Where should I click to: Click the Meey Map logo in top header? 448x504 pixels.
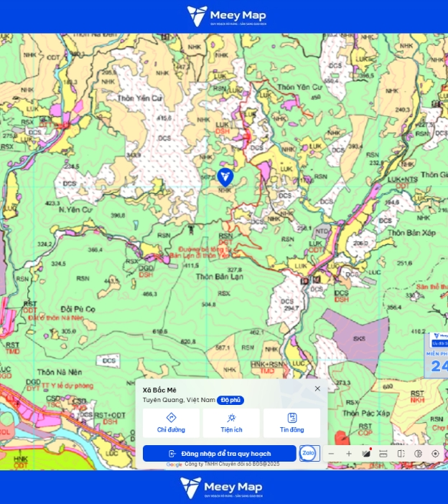(x=227, y=16)
